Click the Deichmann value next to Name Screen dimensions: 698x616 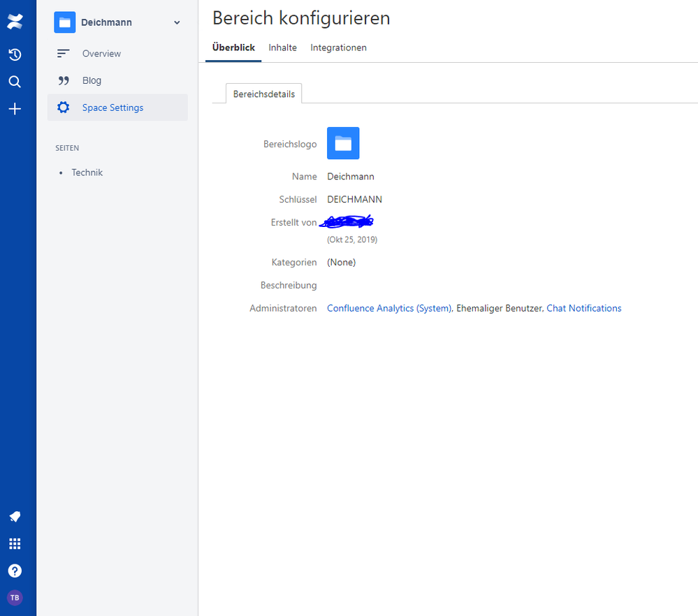pyautogui.click(x=351, y=176)
